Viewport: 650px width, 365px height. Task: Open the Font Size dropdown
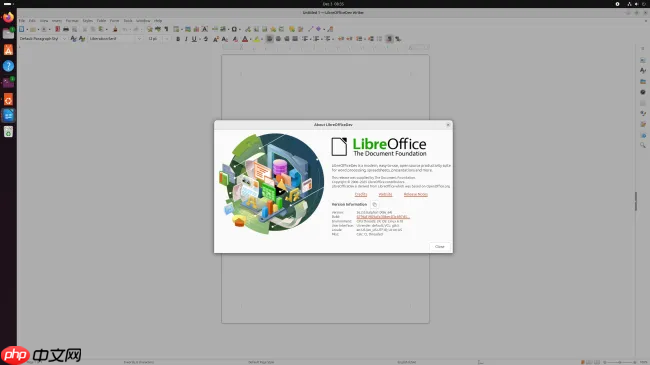pyautogui.click(x=167, y=39)
